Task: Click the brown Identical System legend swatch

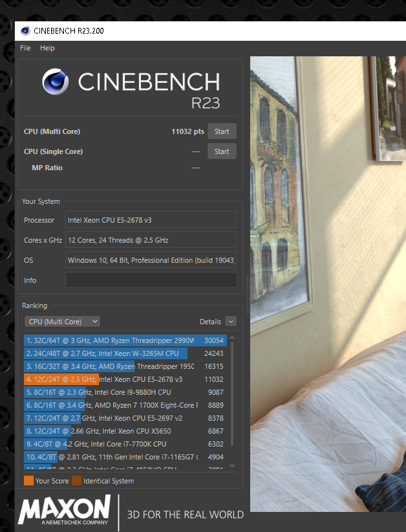Action: (76, 480)
